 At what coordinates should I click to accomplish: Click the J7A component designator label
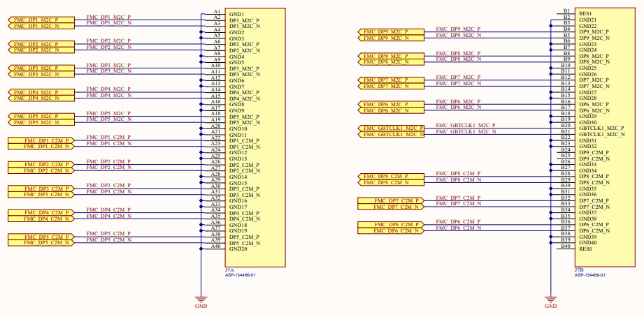click(229, 270)
